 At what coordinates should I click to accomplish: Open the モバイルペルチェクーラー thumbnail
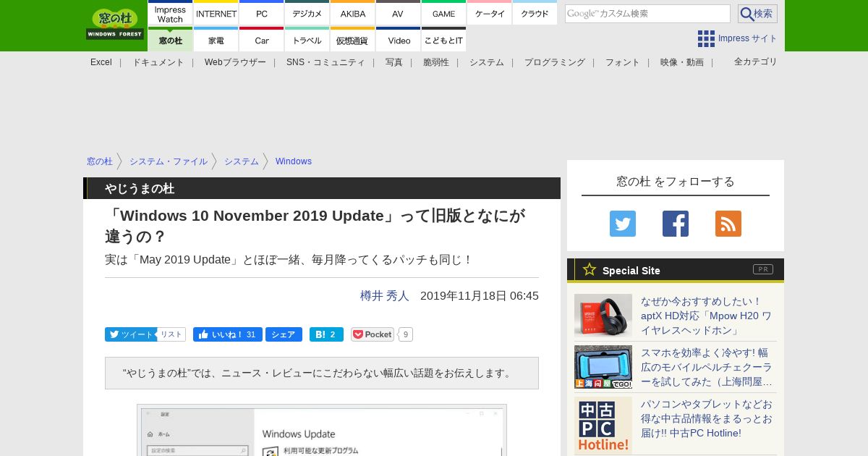(603, 367)
